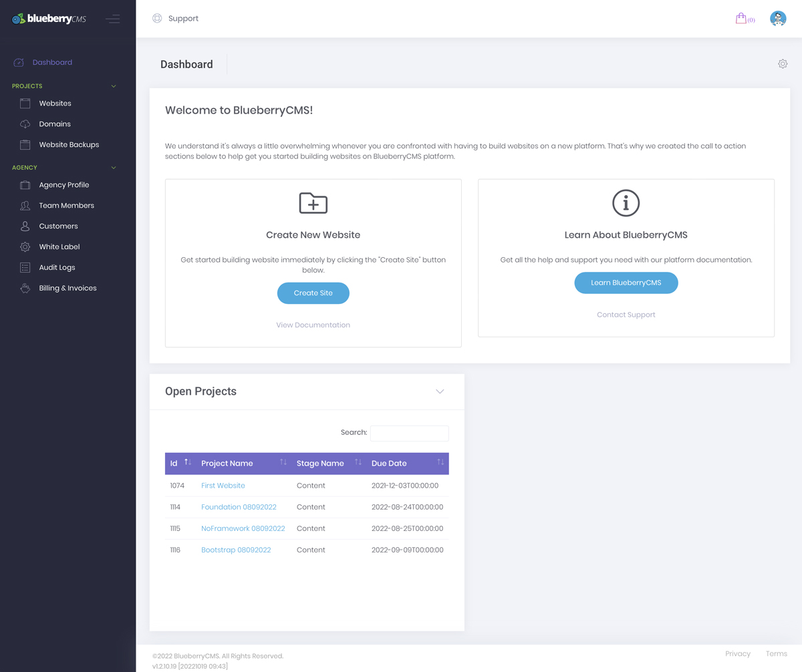Click Content stage in First Website row
This screenshot has width=802, height=672.
coord(311,486)
